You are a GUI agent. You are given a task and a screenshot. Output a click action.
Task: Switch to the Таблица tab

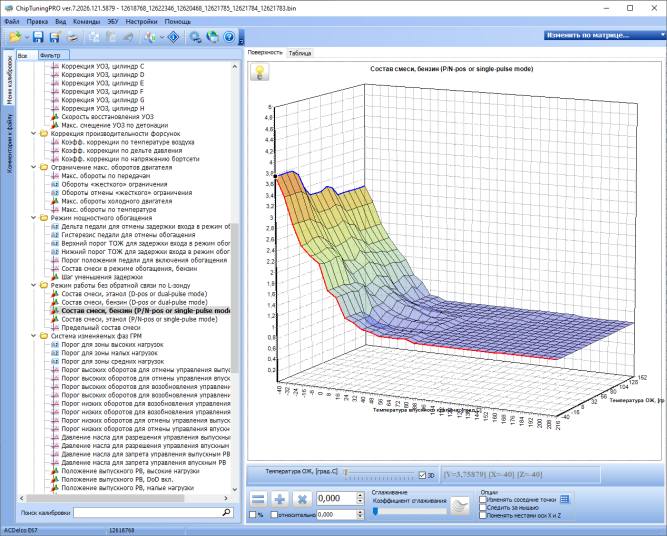click(300, 53)
